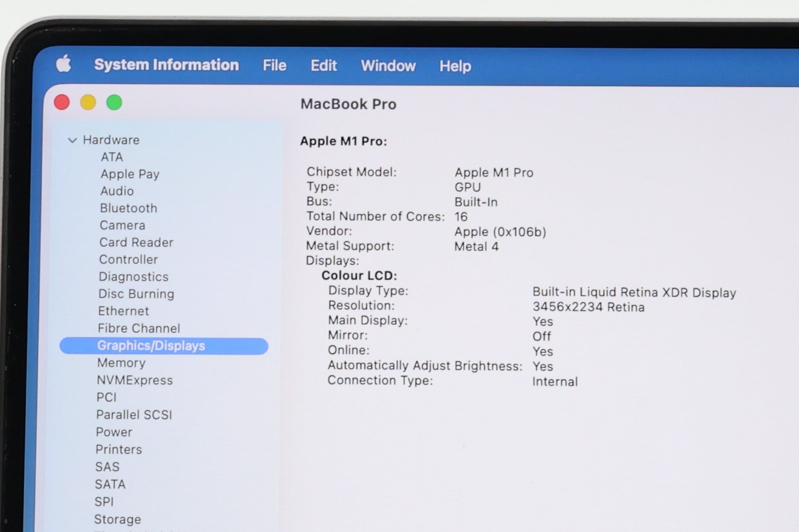Open the File menu
The image size is (799, 532).
click(x=274, y=65)
